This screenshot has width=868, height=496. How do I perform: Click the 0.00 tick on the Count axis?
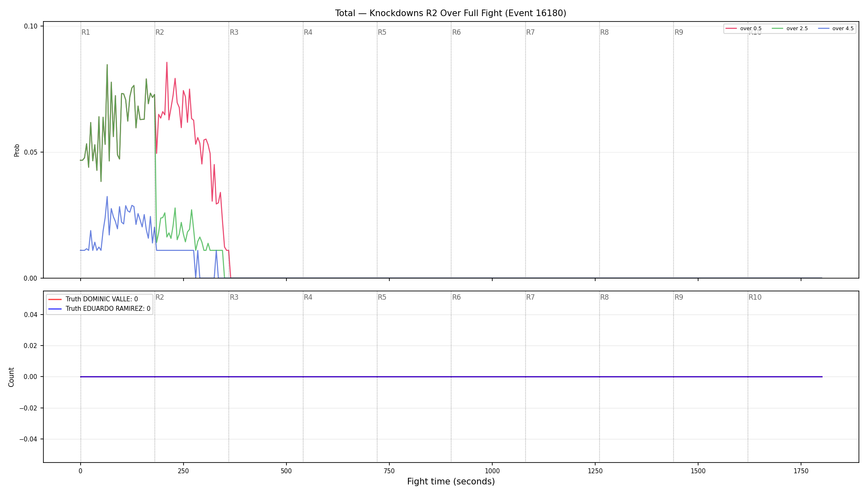tap(31, 377)
